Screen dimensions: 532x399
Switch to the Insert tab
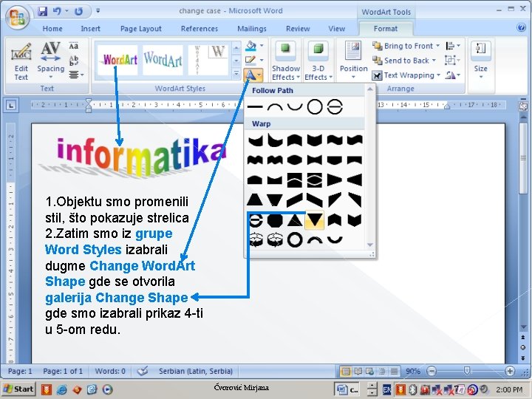pos(90,29)
